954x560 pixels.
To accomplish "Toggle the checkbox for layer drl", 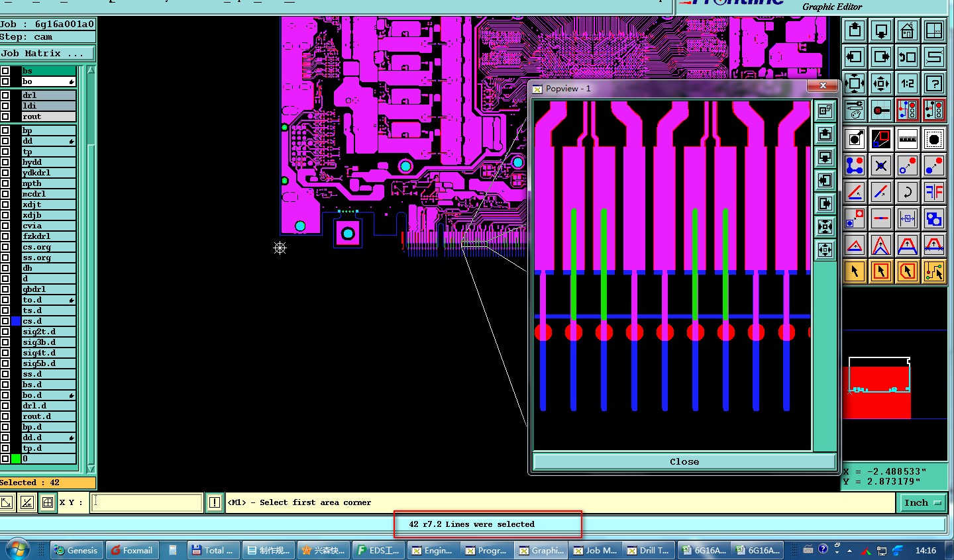I will pos(5,95).
